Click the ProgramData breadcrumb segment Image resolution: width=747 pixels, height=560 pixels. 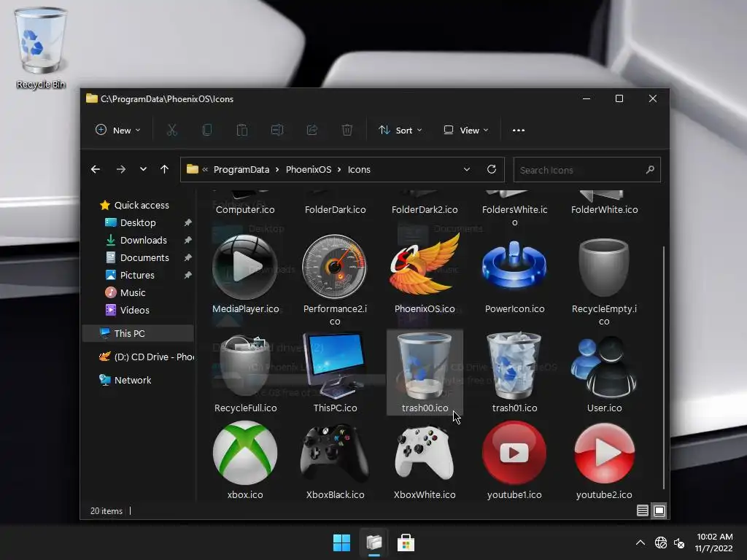[241, 169]
